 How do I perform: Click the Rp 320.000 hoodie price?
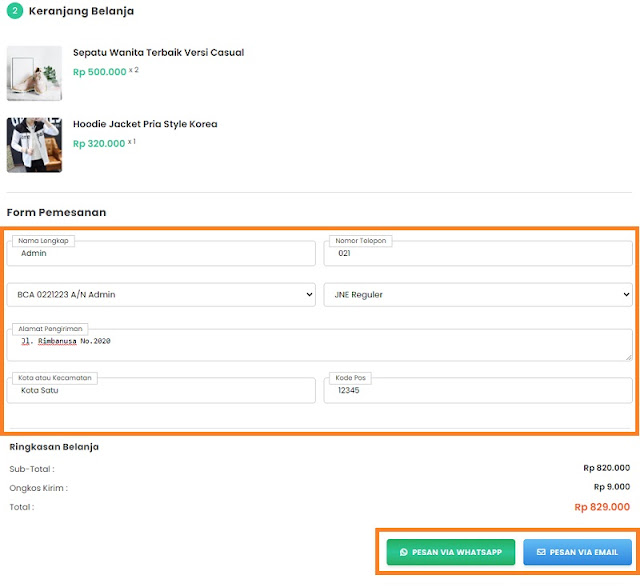pos(99,144)
